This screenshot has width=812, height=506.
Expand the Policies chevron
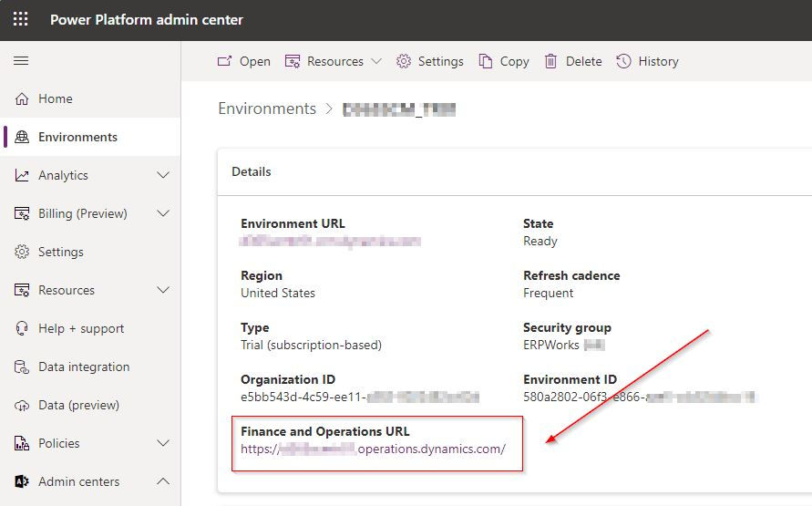tap(163, 443)
